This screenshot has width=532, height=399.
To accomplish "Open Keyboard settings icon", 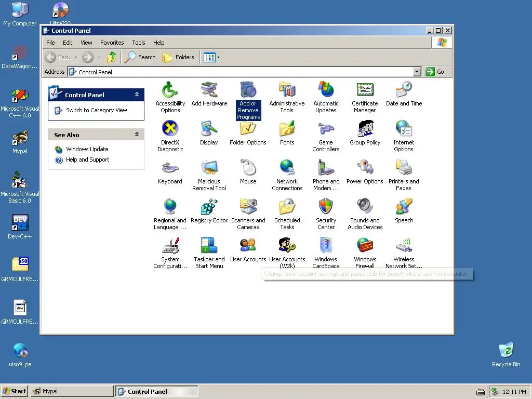I will (x=170, y=172).
